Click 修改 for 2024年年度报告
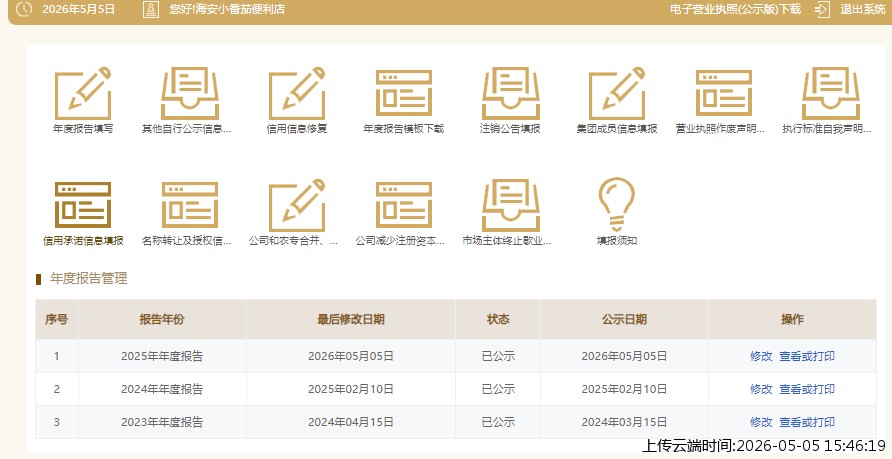The width and height of the screenshot is (892, 459). coord(761,389)
